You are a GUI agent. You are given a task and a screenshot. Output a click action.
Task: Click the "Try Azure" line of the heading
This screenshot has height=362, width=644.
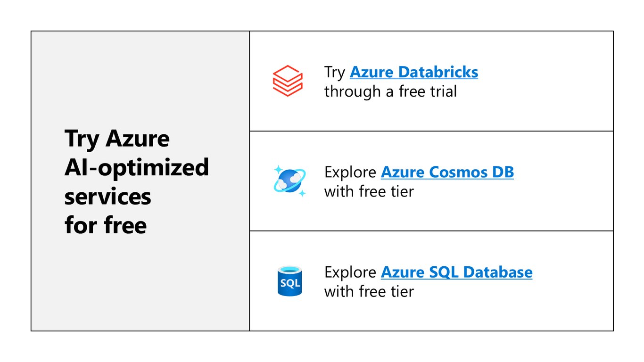click(117, 139)
